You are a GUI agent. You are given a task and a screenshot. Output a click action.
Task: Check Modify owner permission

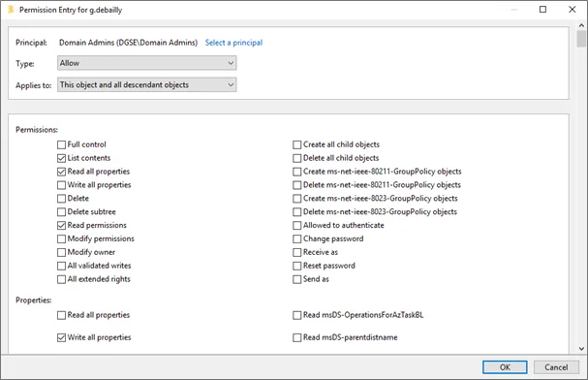pyautogui.click(x=61, y=252)
